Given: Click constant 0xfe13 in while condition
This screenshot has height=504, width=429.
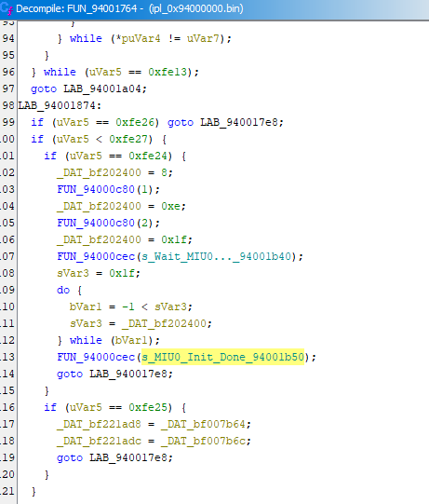Looking at the screenshot, I should pos(168,72).
